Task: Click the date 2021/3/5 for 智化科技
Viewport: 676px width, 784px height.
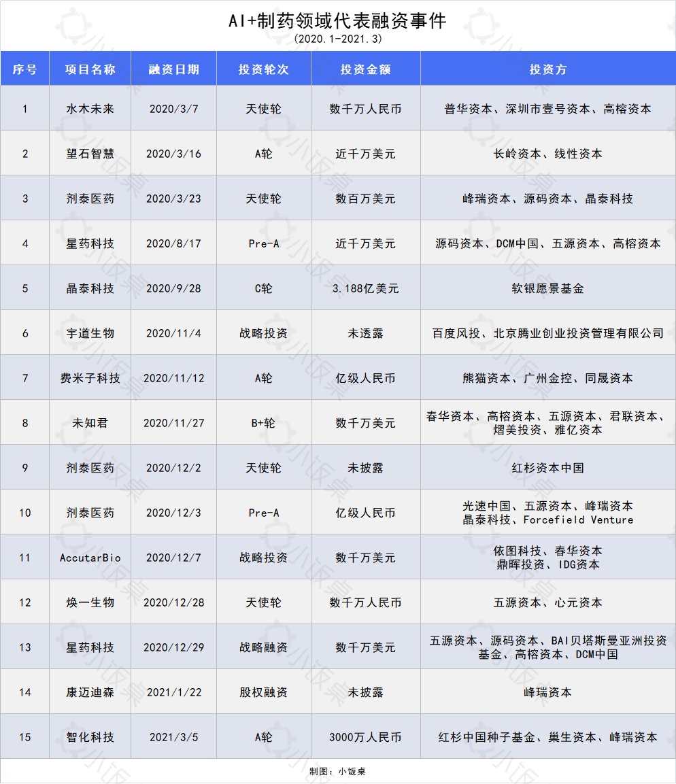Action: tap(173, 736)
